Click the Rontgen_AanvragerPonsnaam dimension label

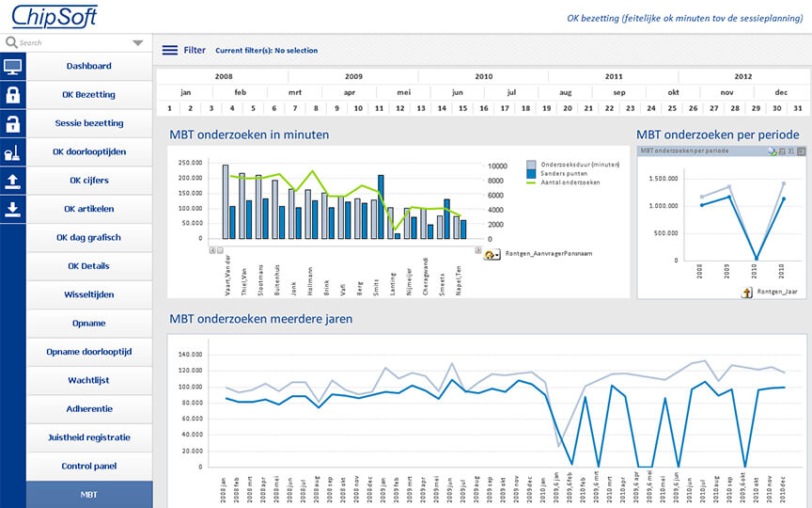click(549, 254)
